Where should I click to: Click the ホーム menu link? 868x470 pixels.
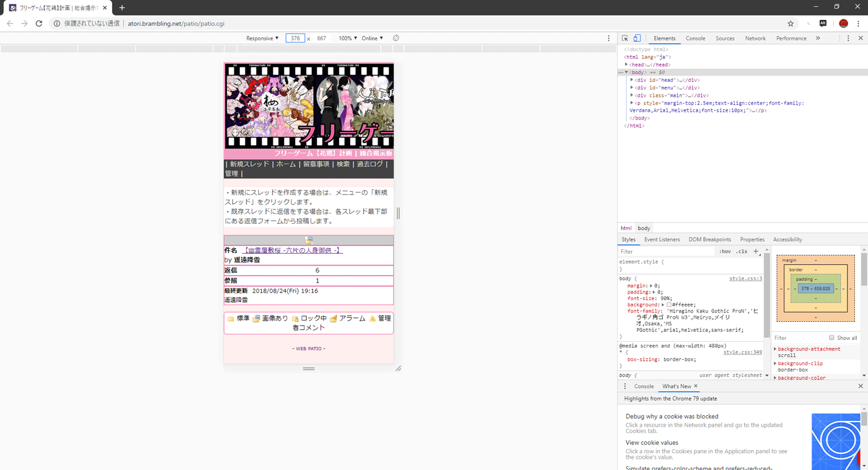286,164
